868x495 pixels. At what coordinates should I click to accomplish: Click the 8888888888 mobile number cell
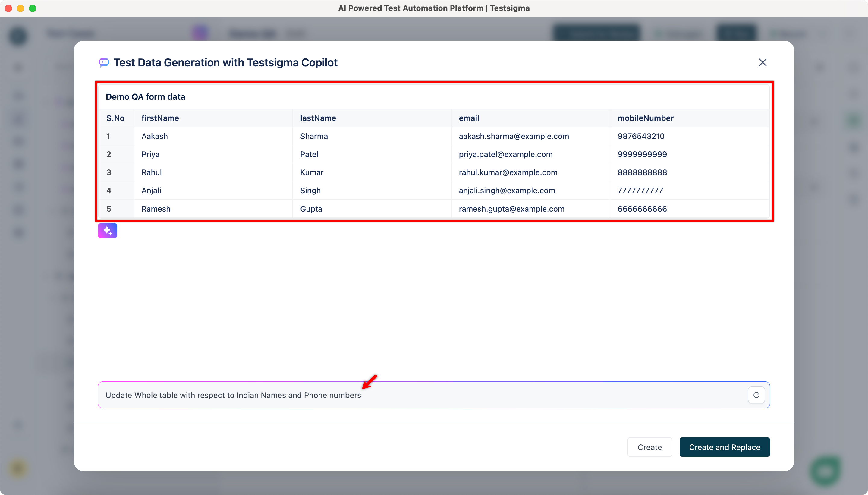coord(642,172)
